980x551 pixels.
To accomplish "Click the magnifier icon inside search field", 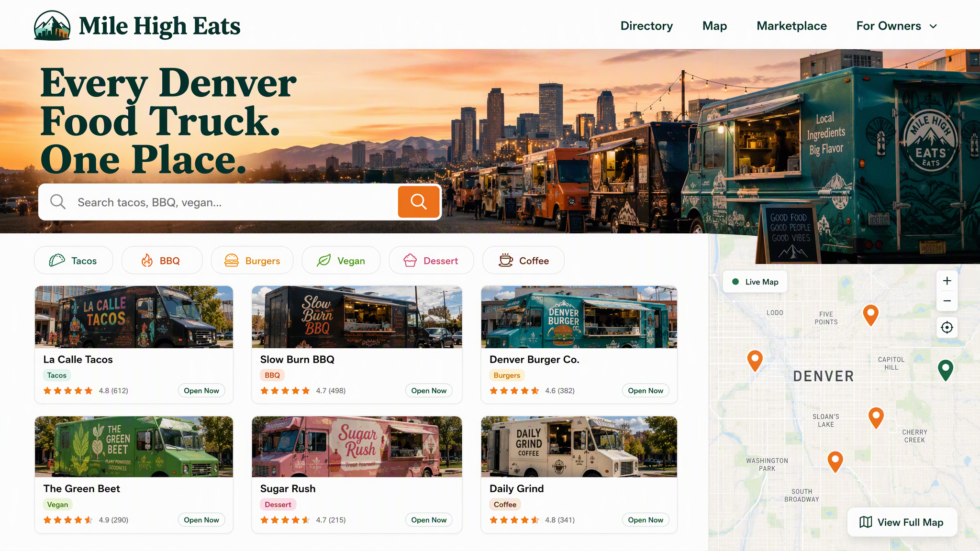I will point(58,202).
